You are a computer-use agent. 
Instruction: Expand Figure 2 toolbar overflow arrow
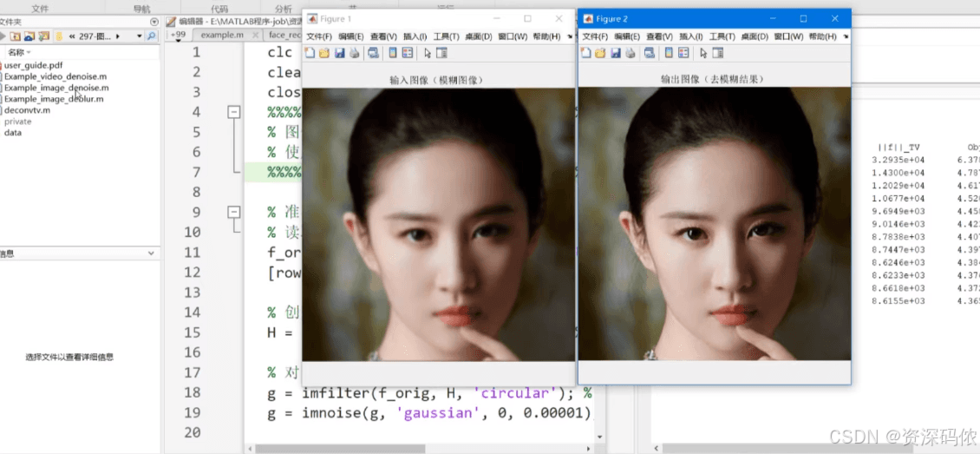pyautogui.click(x=846, y=37)
